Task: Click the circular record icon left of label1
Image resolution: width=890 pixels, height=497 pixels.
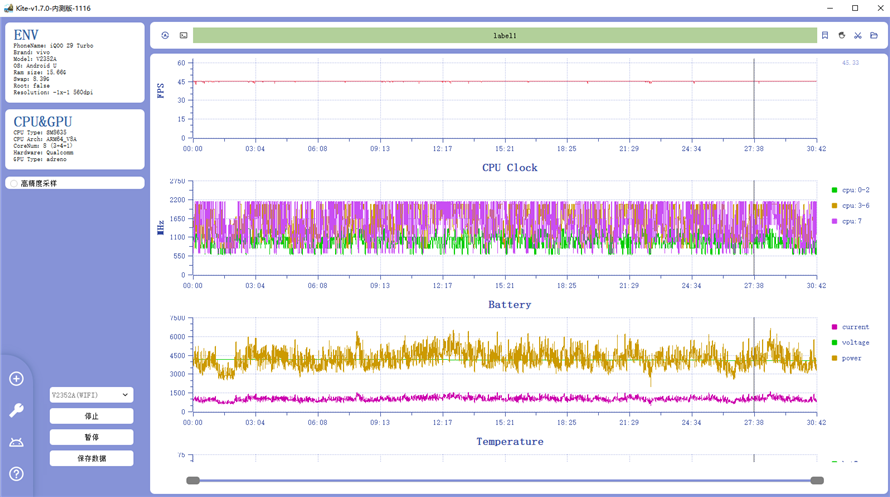Action: (x=165, y=35)
